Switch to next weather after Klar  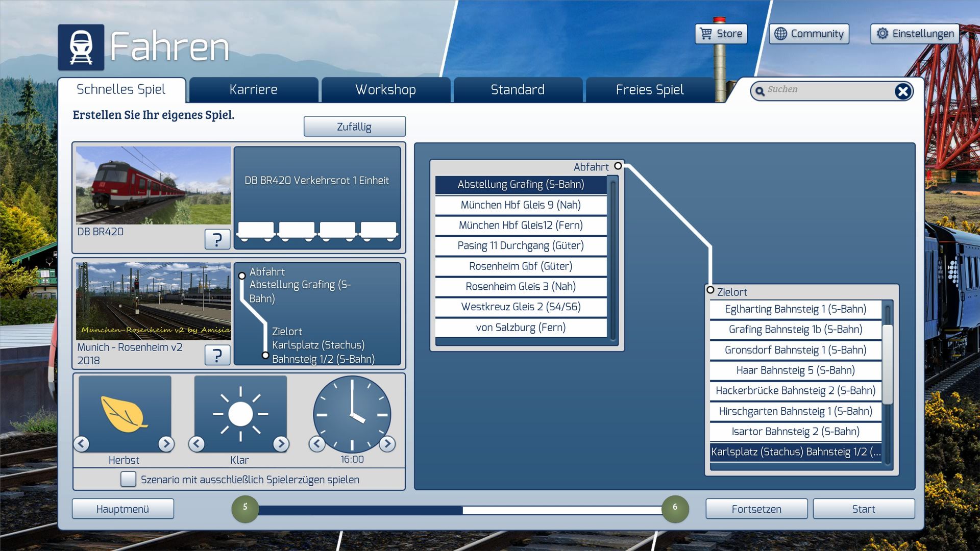tap(281, 444)
